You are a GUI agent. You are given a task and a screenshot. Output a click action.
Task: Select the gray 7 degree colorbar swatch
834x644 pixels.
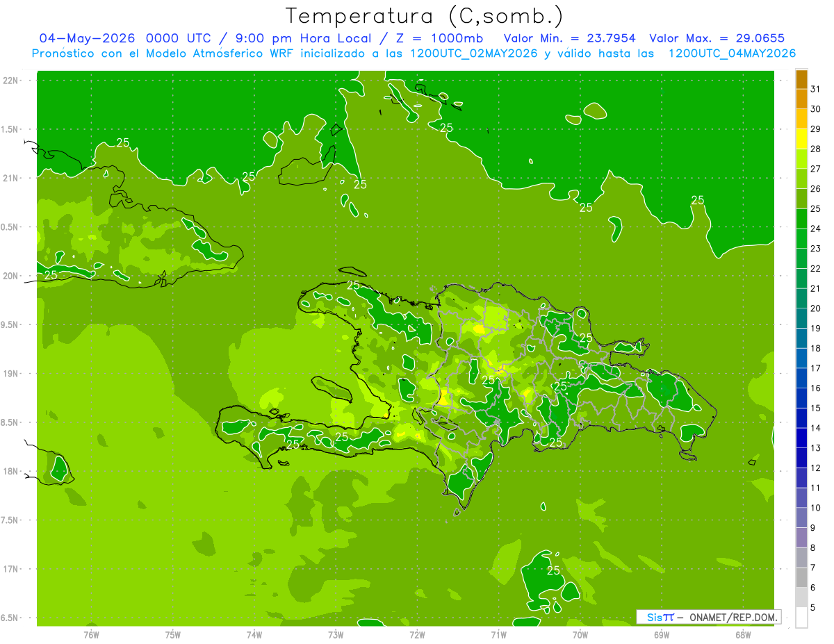point(801,558)
